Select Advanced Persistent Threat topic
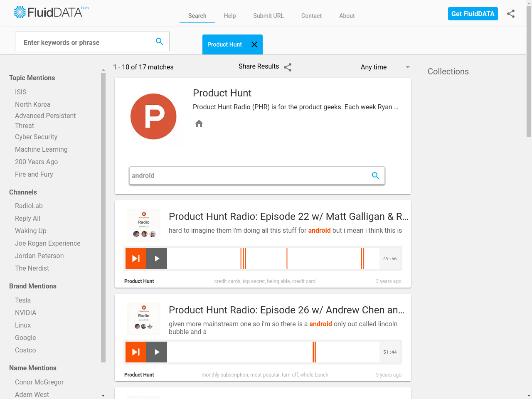The height and width of the screenshot is (399, 532). (x=45, y=121)
